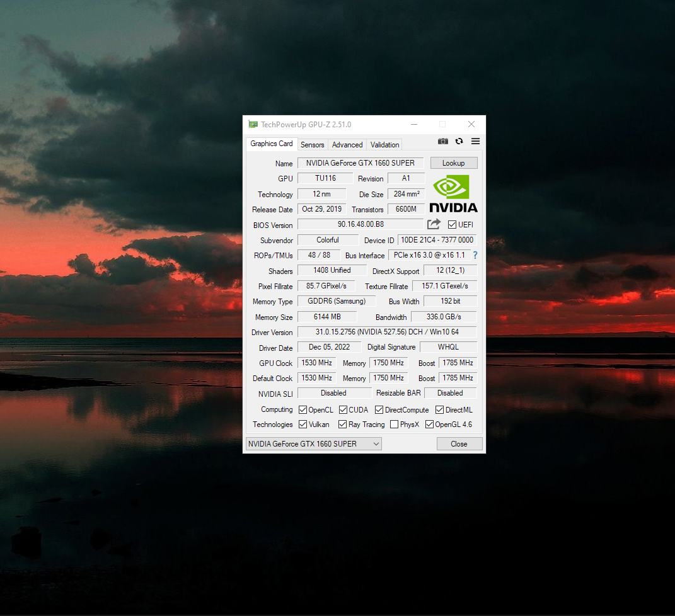Click the BIOS Version field 90.16.48.00.B8
Image resolution: width=675 pixels, height=616 pixels.
point(361,224)
